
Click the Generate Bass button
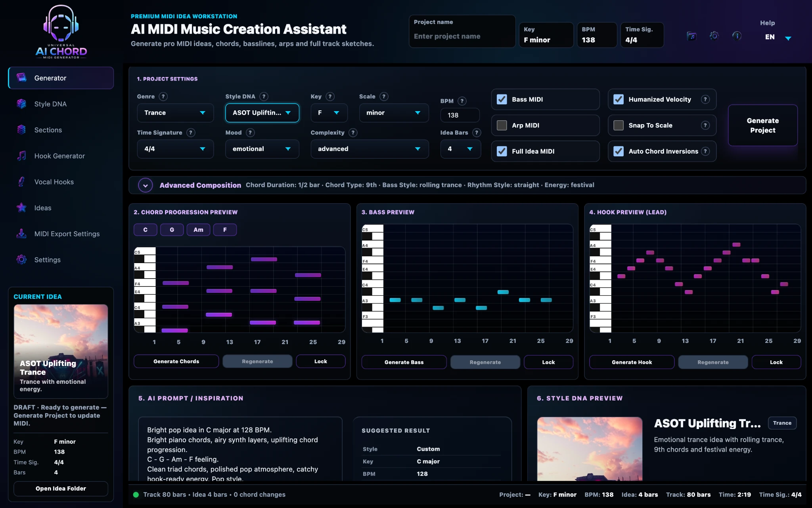[404, 362]
